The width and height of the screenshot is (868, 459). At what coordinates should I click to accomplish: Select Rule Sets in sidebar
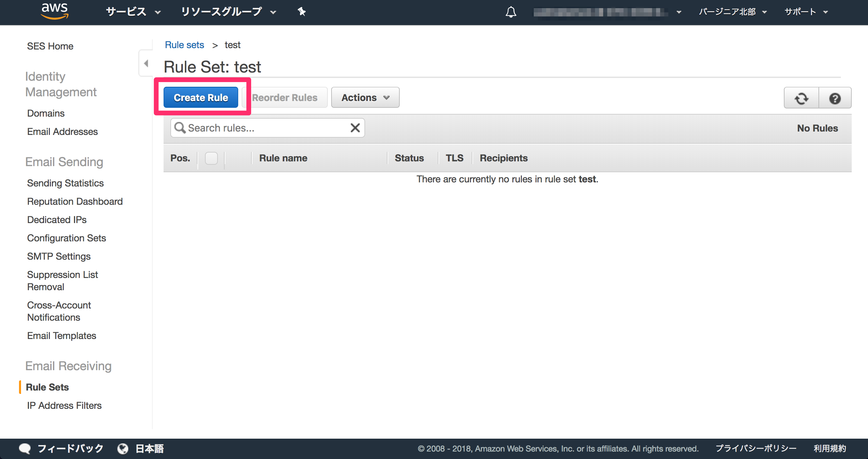48,387
